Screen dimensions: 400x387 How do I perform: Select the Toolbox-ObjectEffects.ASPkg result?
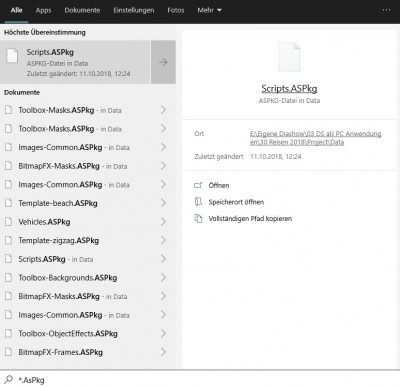coord(88,334)
